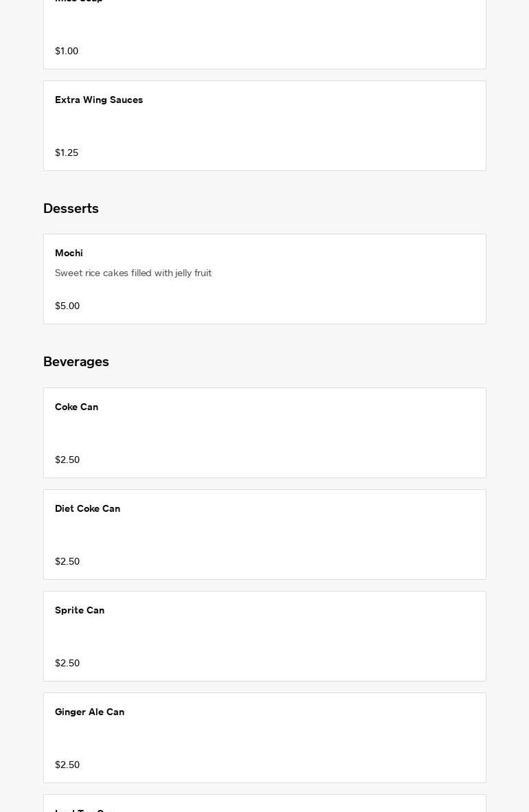Select the Desserts section heading
The image size is (529, 812).
tap(71, 208)
